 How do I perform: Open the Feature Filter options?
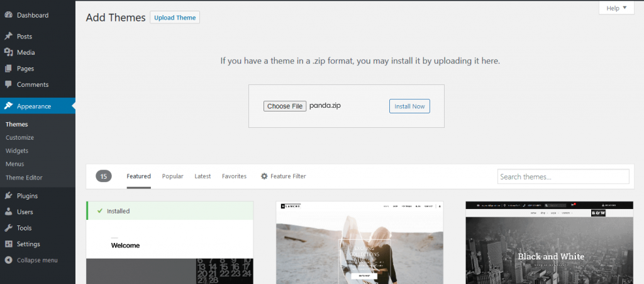[x=283, y=176]
